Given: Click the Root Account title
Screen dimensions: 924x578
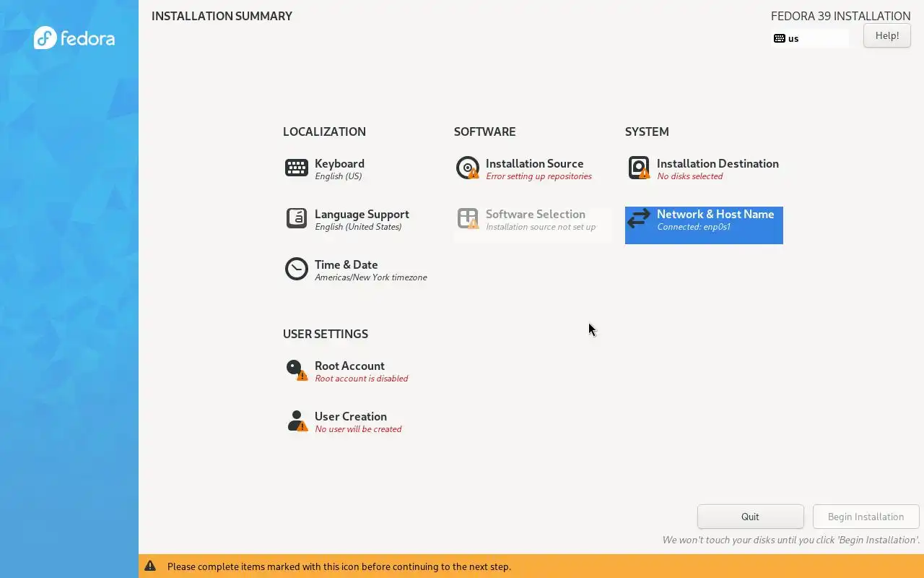Looking at the screenshot, I should click(349, 366).
